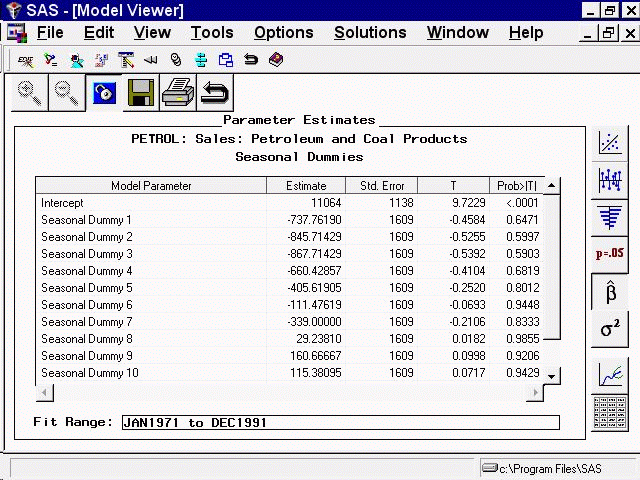The image size is (640, 480).
Task: Open the sigma squared statistics of fit icon
Action: click(610, 329)
